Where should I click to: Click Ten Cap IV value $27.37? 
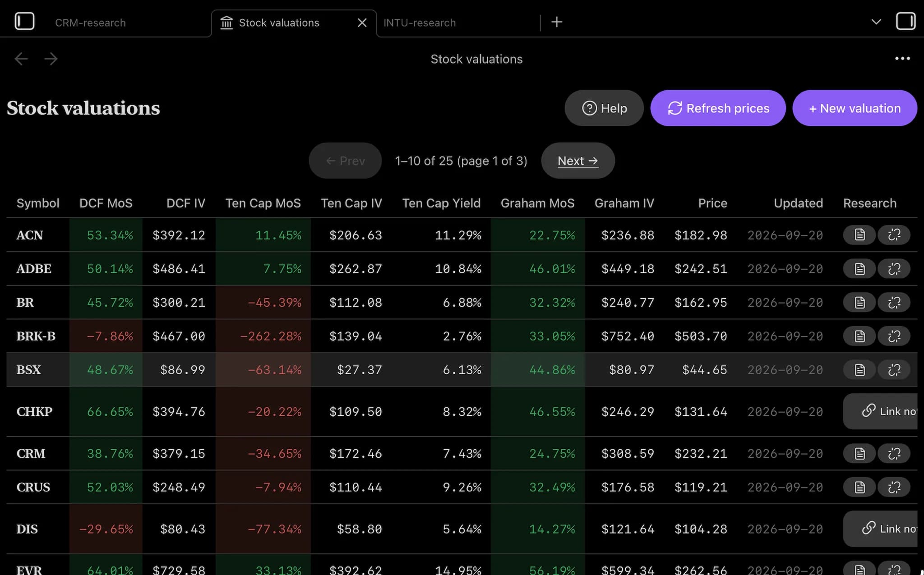point(360,370)
